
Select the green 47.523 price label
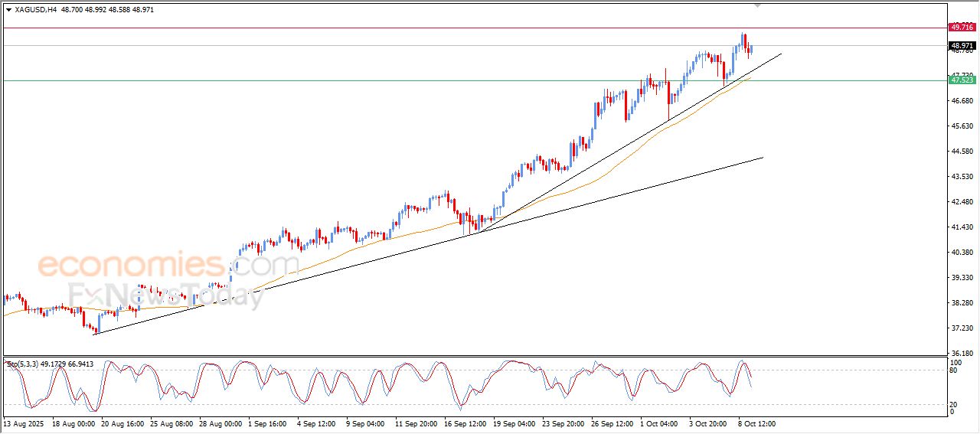(962, 80)
